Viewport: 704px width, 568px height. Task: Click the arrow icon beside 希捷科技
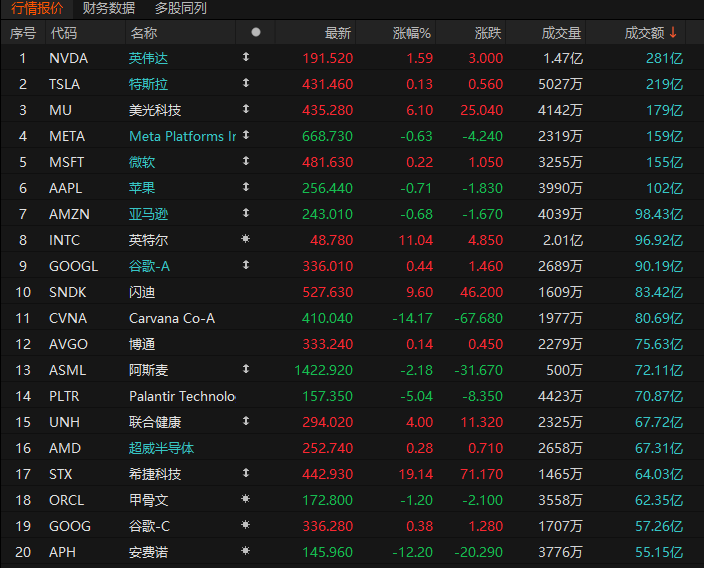click(246, 473)
